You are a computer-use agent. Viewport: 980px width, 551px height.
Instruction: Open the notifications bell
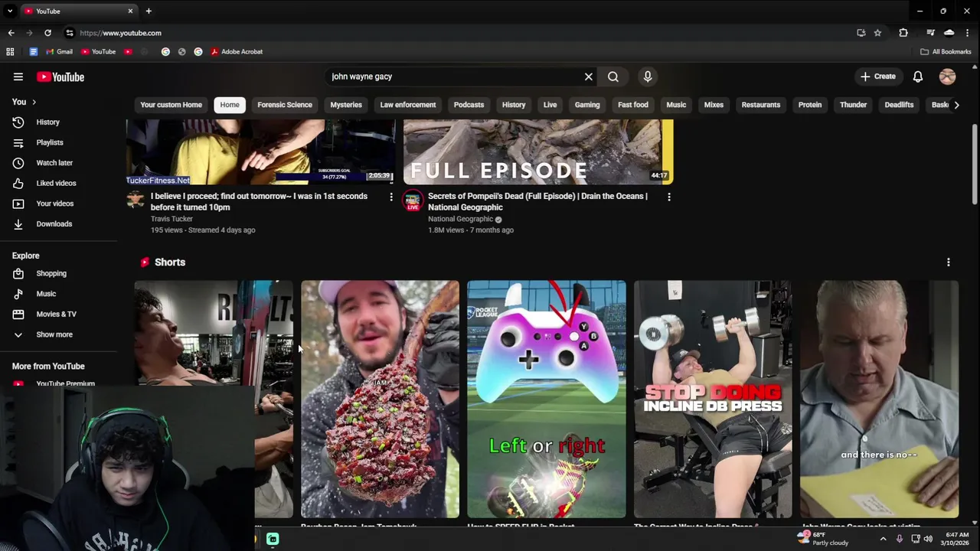(x=918, y=77)
